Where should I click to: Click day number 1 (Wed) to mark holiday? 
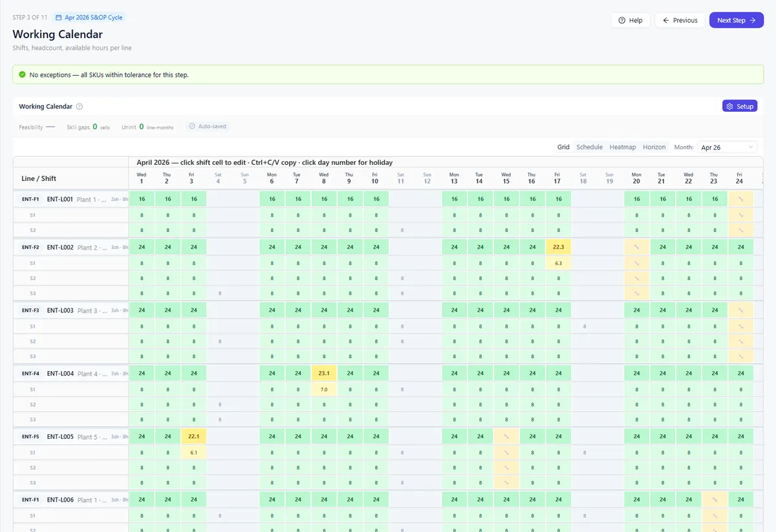(x=142, y=181)
